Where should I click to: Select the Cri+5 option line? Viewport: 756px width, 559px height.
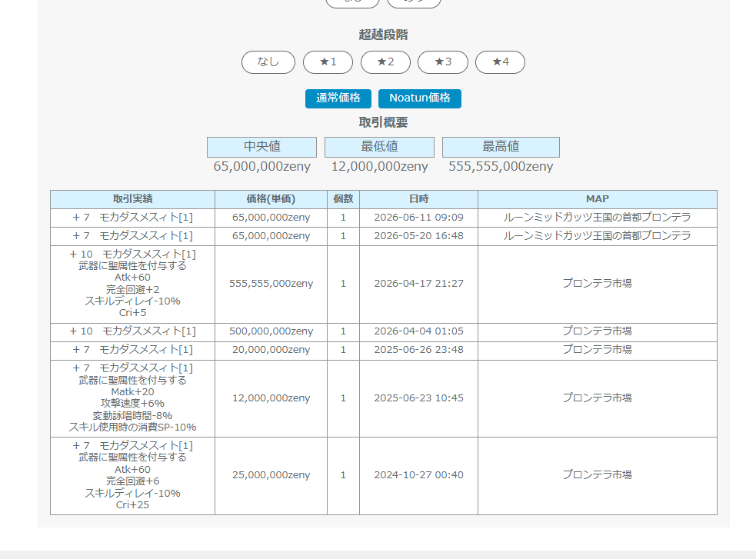(132, 313)
